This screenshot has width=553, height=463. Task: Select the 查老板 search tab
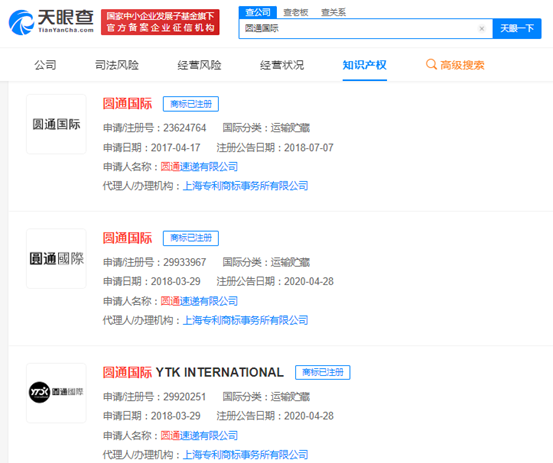tap(296, 12)
